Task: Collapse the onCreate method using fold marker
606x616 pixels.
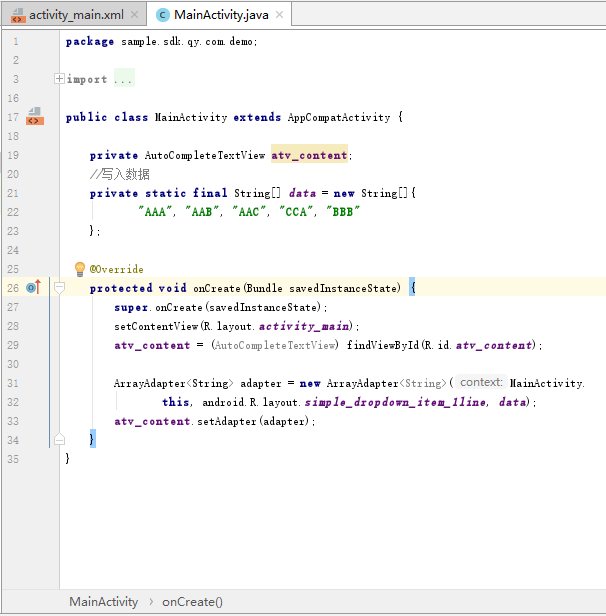Action: point(59,288)
